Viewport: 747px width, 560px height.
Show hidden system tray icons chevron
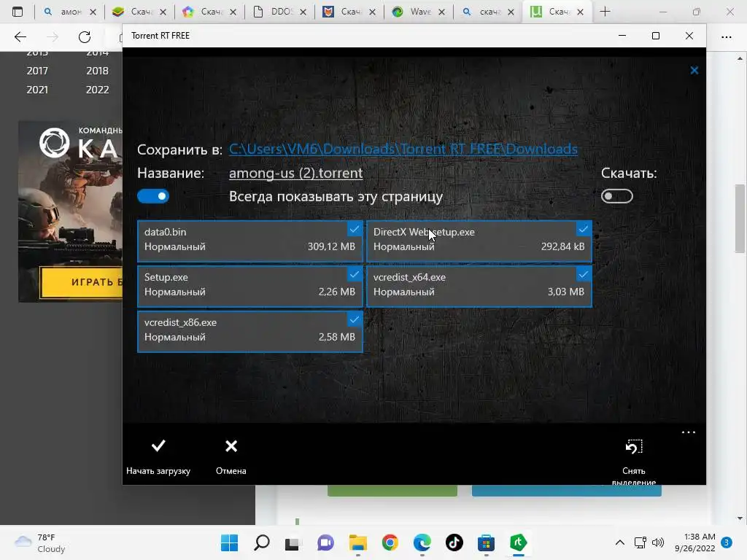tap(620, 542)
